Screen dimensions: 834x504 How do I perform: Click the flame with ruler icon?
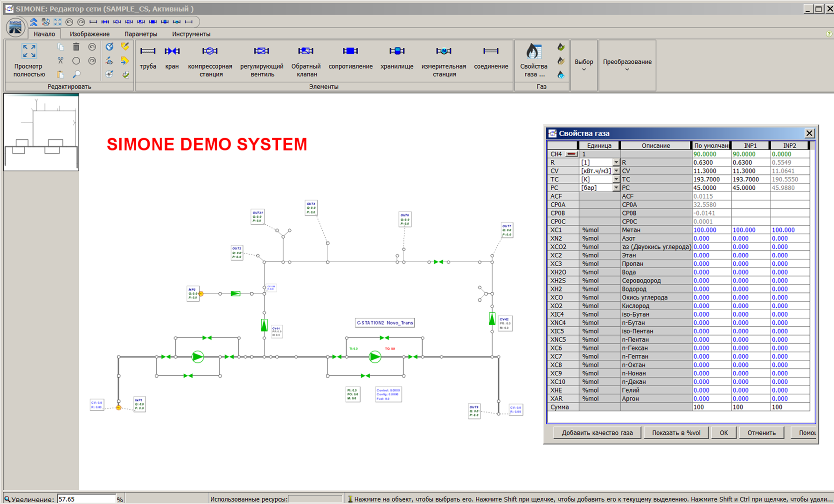(561, 61)
